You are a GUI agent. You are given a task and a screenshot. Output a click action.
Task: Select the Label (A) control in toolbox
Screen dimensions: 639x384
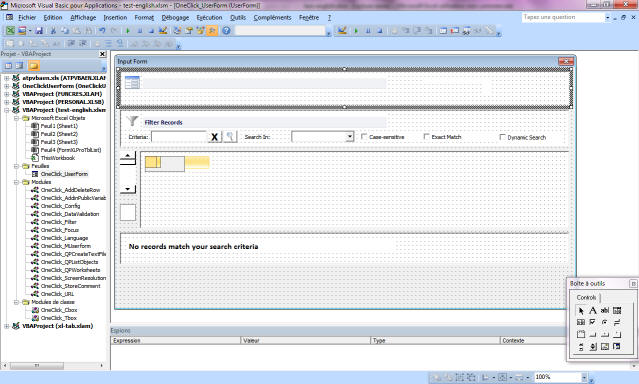point(593,311)
